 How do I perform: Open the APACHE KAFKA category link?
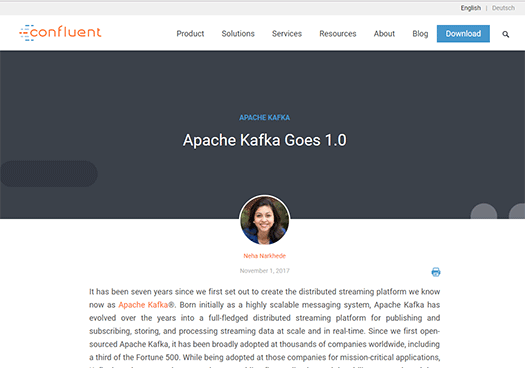[265, 118]
